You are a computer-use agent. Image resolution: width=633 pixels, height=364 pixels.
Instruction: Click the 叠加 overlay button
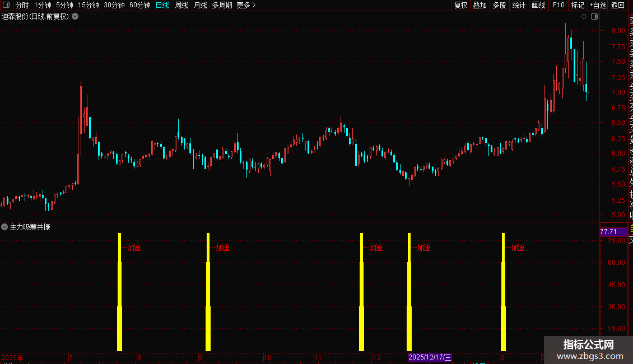coord(480,5)
